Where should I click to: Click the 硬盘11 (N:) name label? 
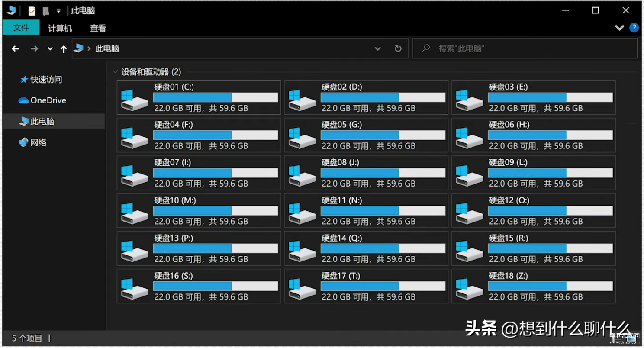[342, 200]
